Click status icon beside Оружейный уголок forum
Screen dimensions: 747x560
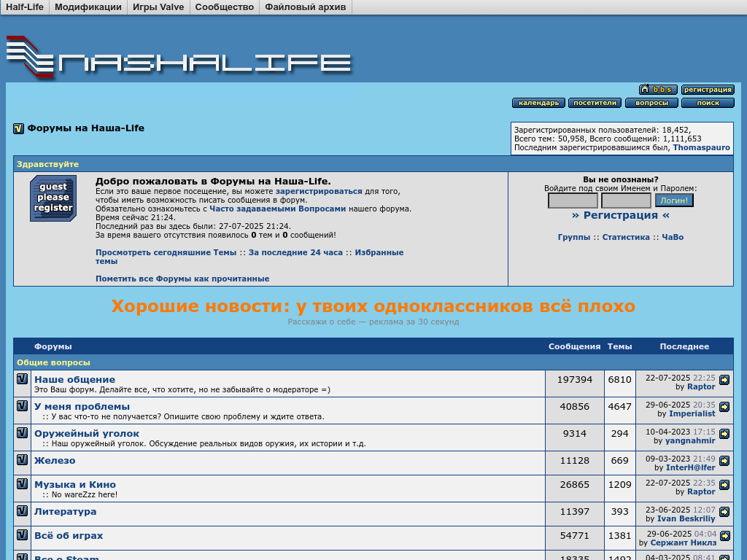point(22,433)
